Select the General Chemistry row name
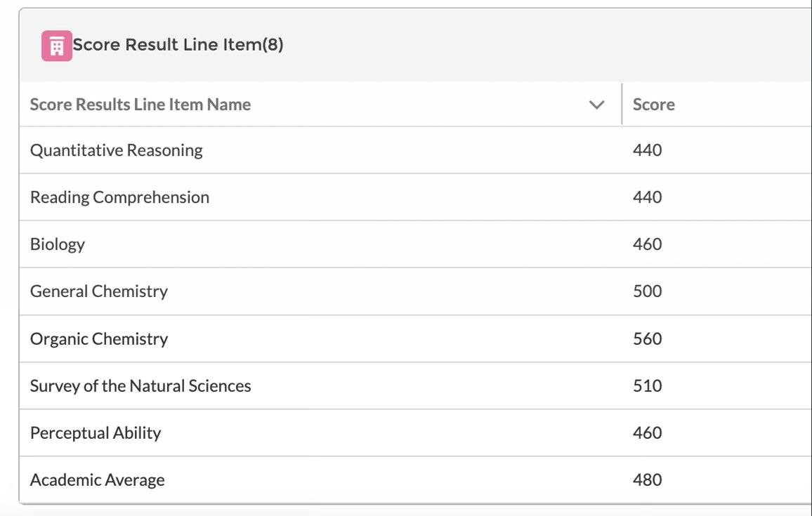812x516 pixels. click(99, 291)
